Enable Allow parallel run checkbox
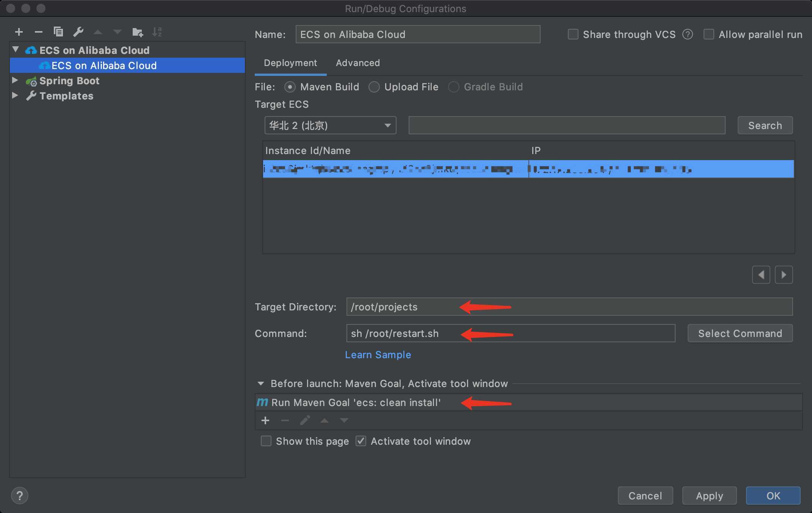The image size is (812, 513). click(x=709, y=35)
